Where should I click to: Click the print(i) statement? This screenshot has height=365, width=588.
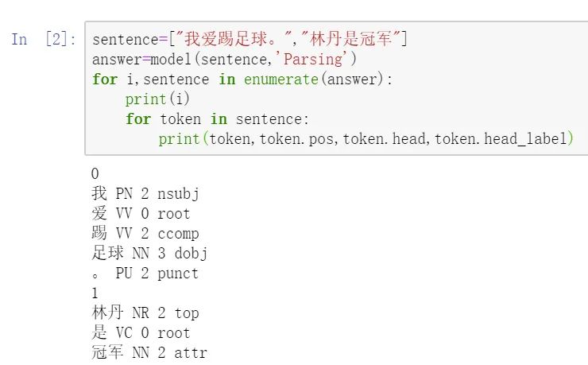158,99
